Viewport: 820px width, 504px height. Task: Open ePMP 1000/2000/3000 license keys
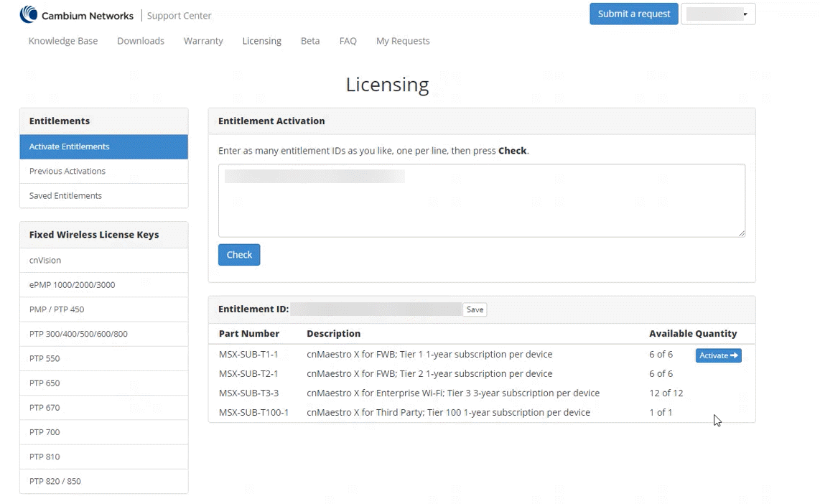click(104, 285)
